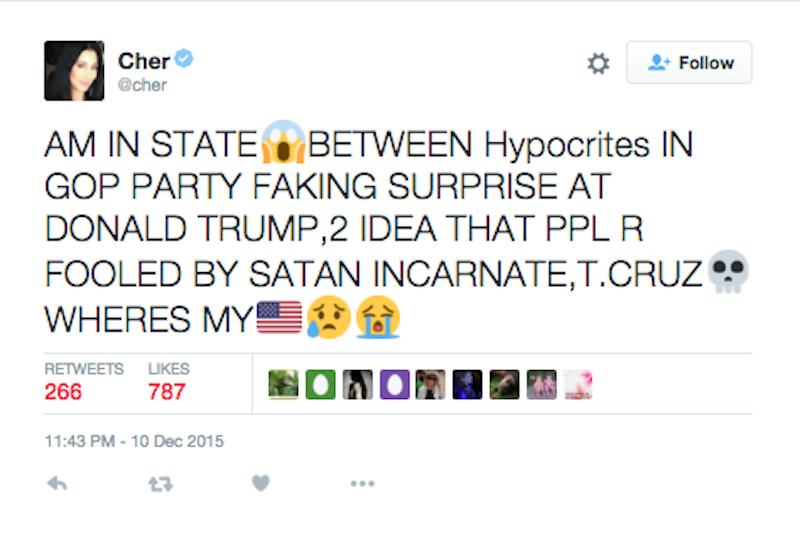Click the first liker avatar in the row
Screen dimensions: 800x533
coord(285,385)
